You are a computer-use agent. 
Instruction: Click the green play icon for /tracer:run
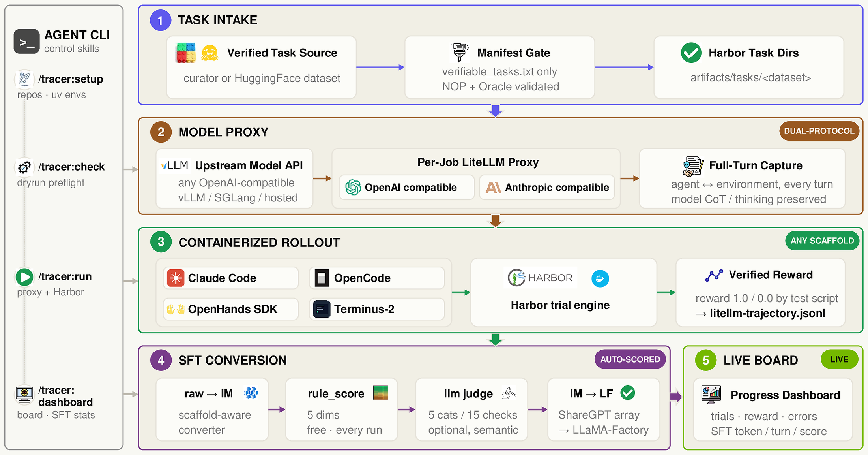pyautogui.click(x=24, y=277)
